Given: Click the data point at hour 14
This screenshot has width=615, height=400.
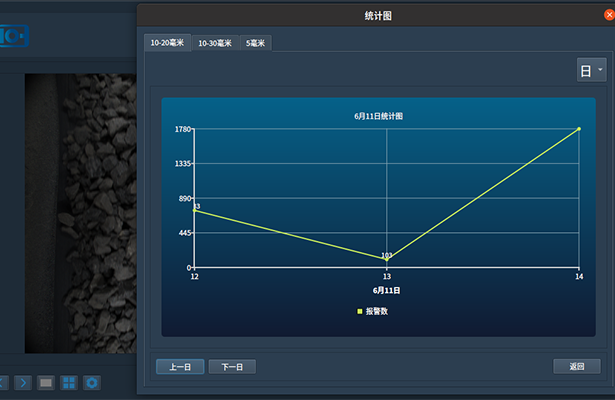Looking at the screenshot, I should click(579, 129).
